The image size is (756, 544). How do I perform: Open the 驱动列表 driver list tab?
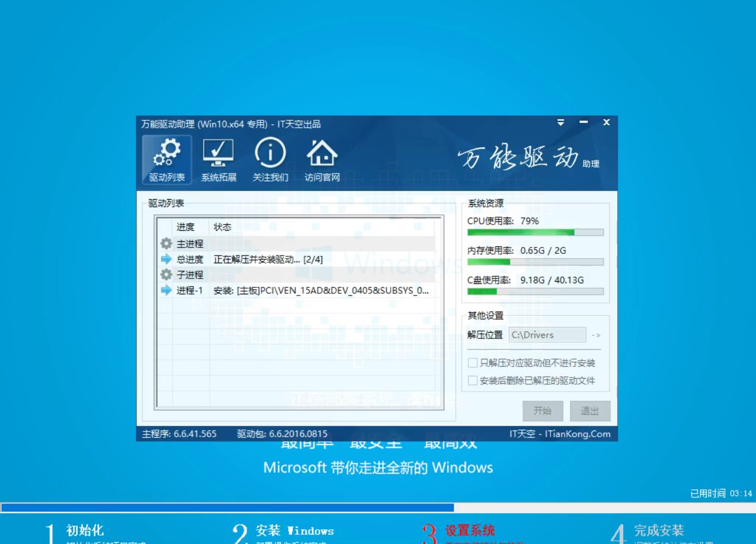(167, 160)
